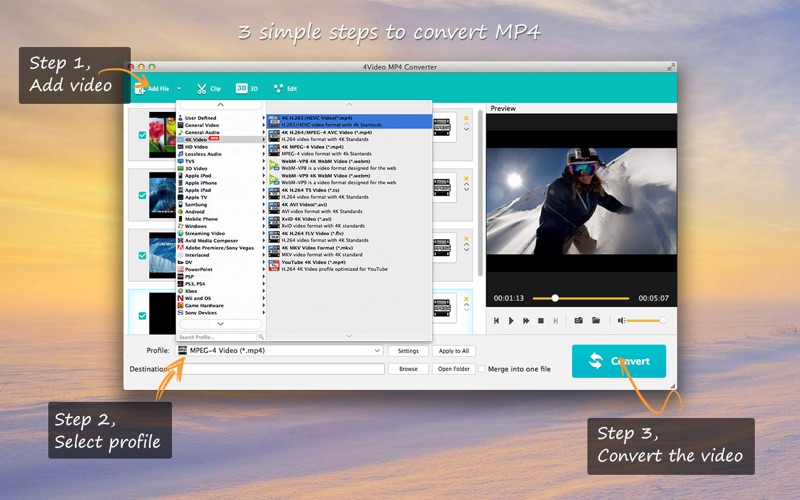Click the Browse button
Screen dimensions: 800x500
pos(408,369)
